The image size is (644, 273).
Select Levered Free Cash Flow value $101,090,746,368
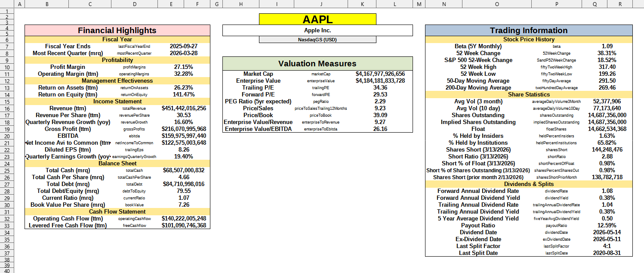pos(184,225)
